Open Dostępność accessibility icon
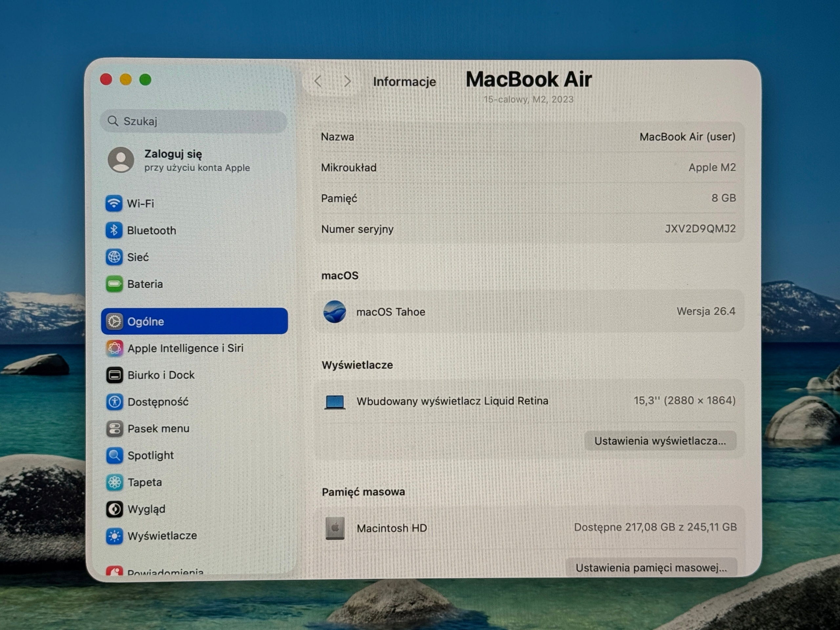840x630 pixels. (x=114, y=402)
